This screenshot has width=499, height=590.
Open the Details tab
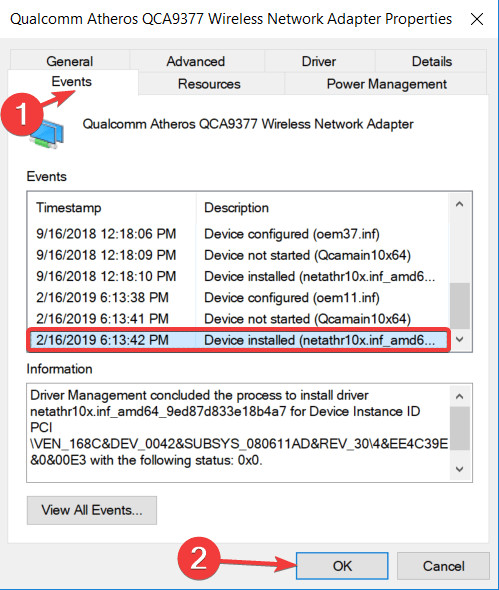pyautogui.click(x=432, y=61)
